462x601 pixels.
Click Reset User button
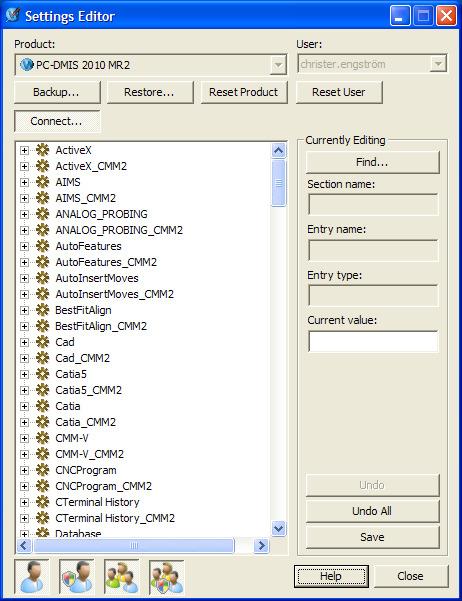click(339, 92)
